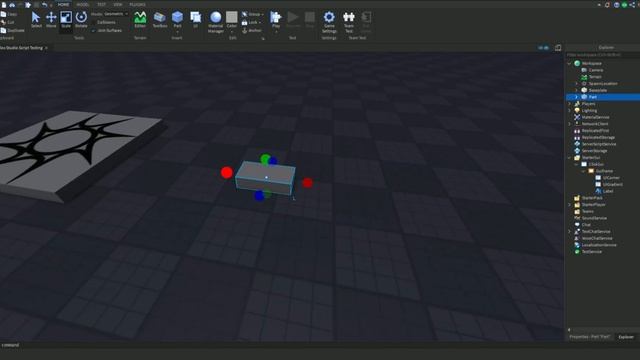
Task: Open the UI editor button
Action: pos(196,20)
